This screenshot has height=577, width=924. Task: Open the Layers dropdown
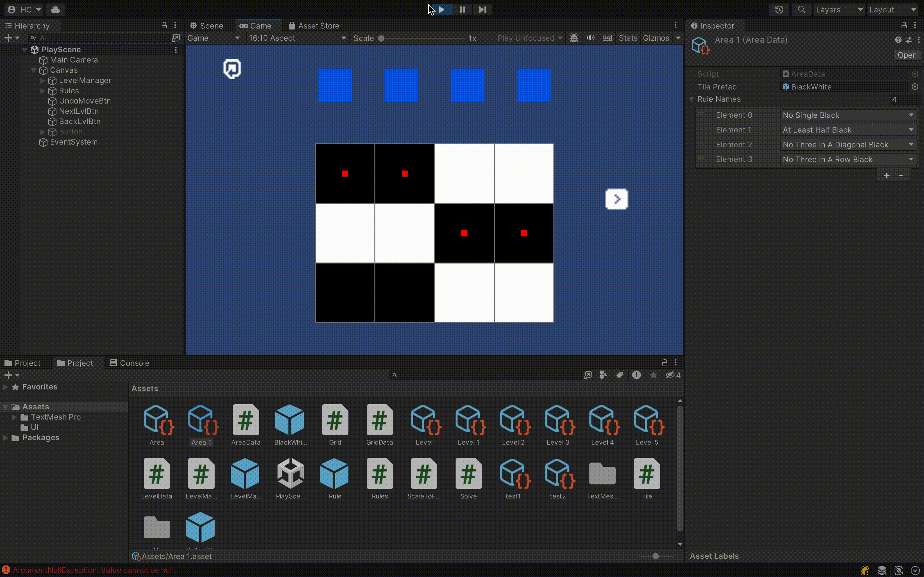pos(838,10)
